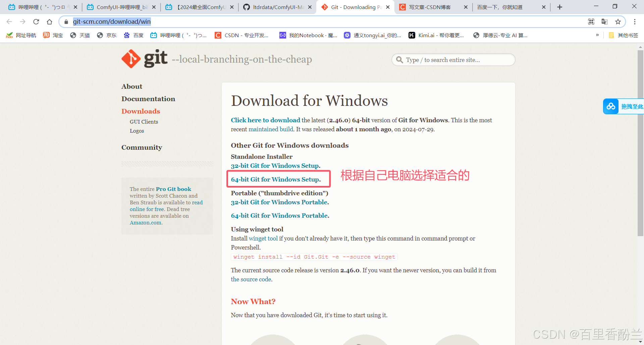Image resolution: width=644 pixels, height=345 pixels.
Task: Open the 厚德云 bookmark
Action: (500, 35)
